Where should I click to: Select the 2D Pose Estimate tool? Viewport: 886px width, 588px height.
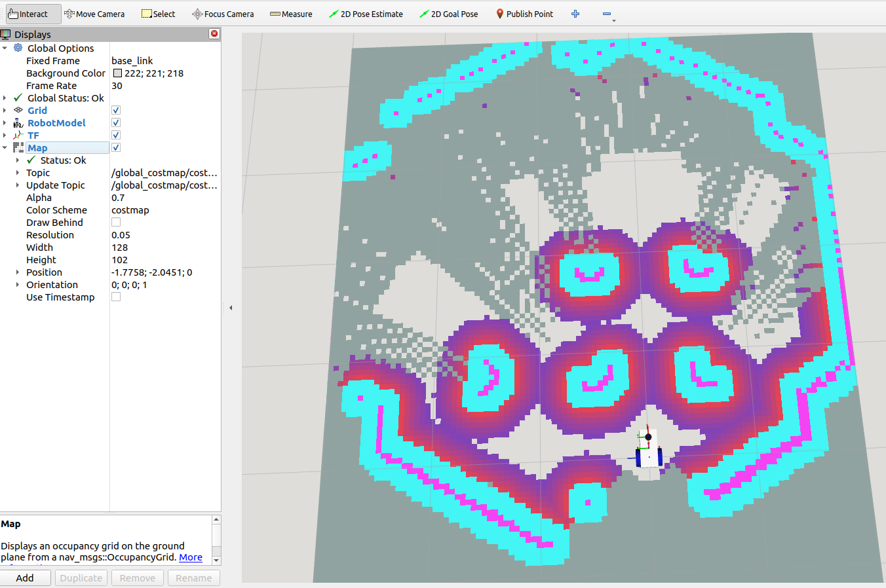pyautogui.click(x=366, y=14)
